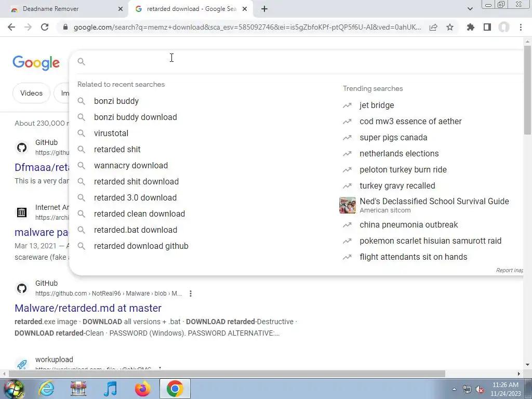Open the music note app on taskbar
The image size is (532, 399).
click(110, 389)
